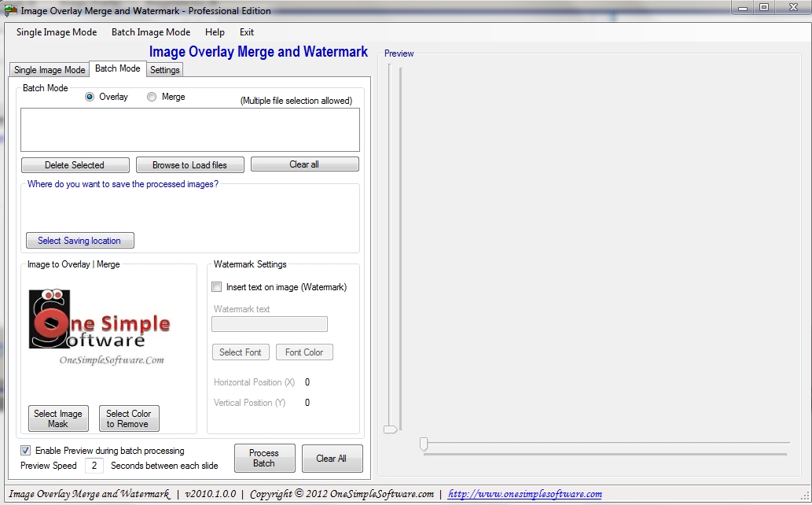Click the Delete Selected button
The image size is (812, 505).
75,164
